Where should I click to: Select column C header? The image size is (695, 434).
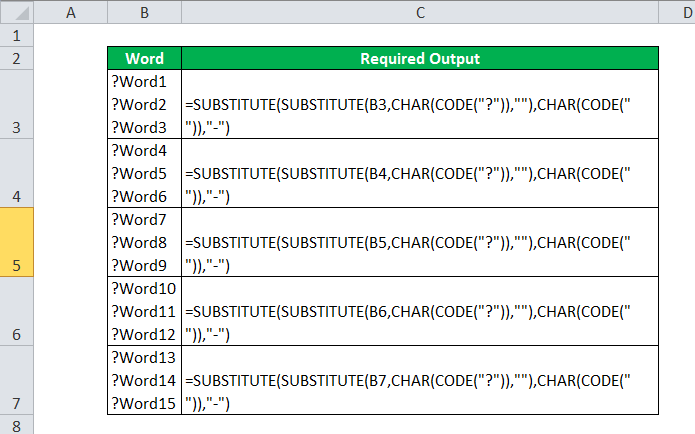(420, 12)
